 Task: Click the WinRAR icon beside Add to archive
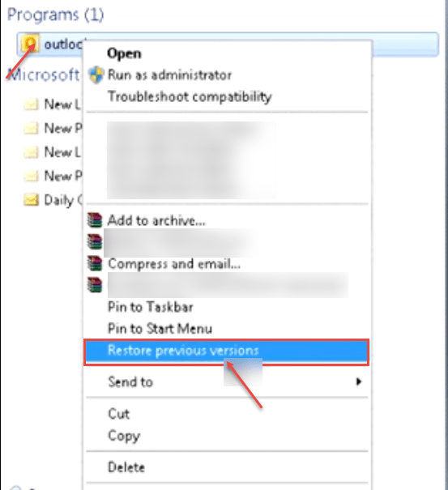95,220
